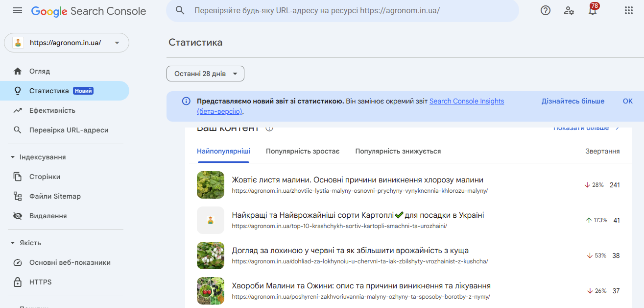Click the lock icon beside HTTPS
Image resolution: width=644 pixels, height=308 pixels.
tap(18, 282)
